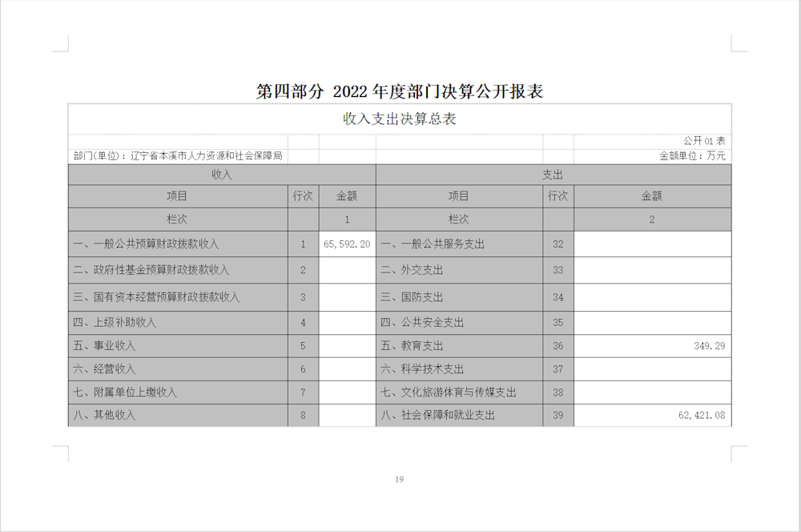Click the '七、附属单位上缴收入' cell

(178, 393)
